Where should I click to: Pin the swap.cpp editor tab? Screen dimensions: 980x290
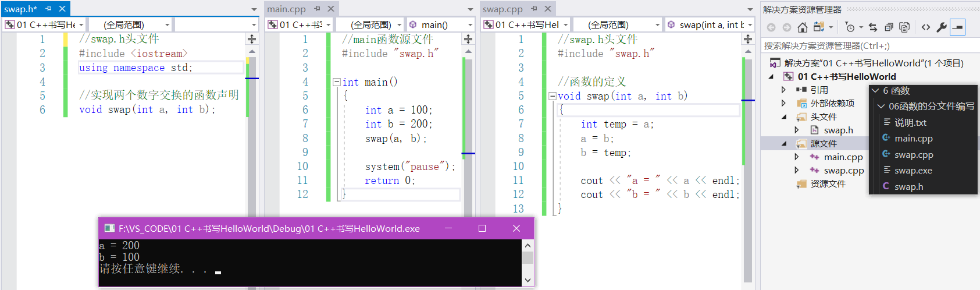(x=534, y=9)
